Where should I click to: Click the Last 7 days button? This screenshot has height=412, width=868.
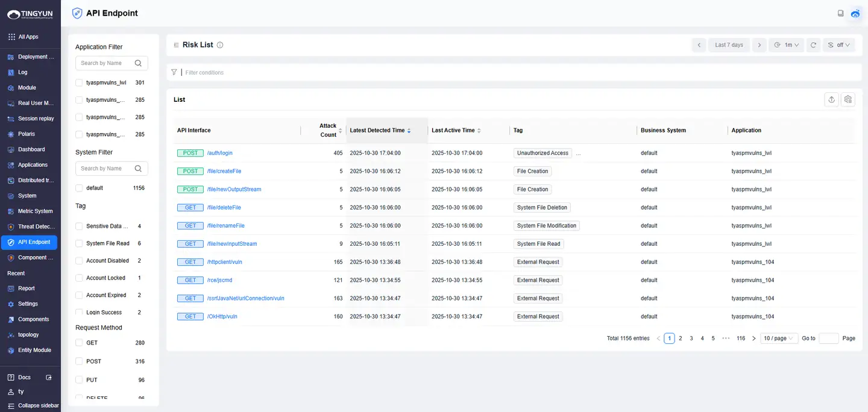[729, 45]
